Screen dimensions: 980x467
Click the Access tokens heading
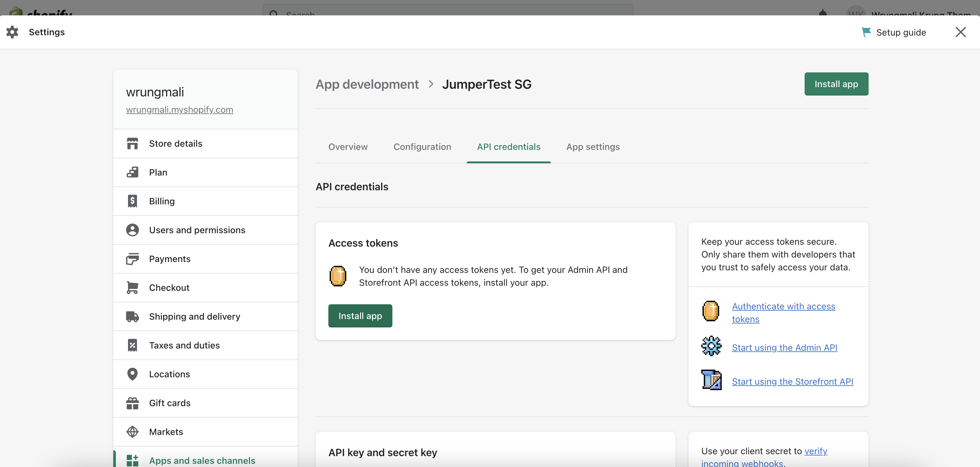pyautogui.click(x=363, y=243)
